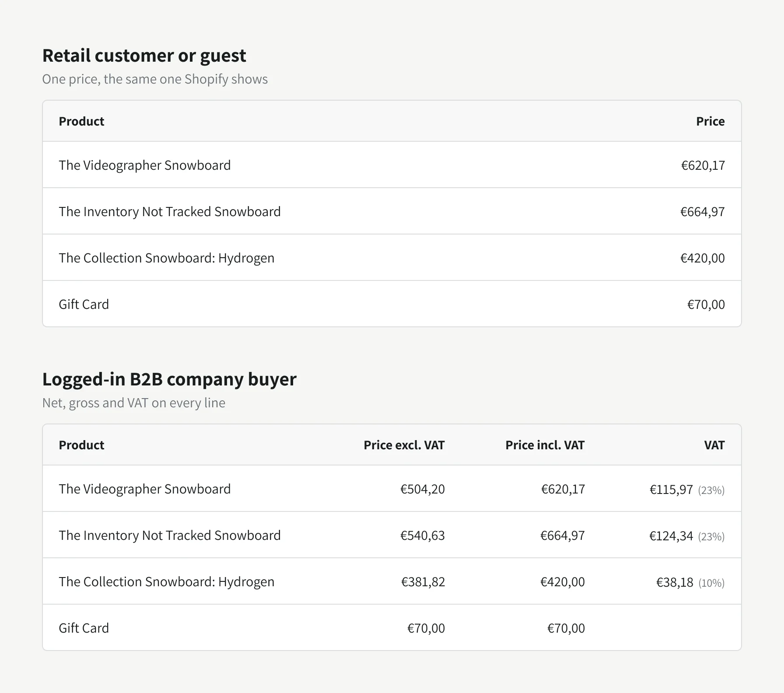Screen dimensions: 784x693
Task: Click the 'Price excl. VAT' column header
Action: (x=404, y=445)
